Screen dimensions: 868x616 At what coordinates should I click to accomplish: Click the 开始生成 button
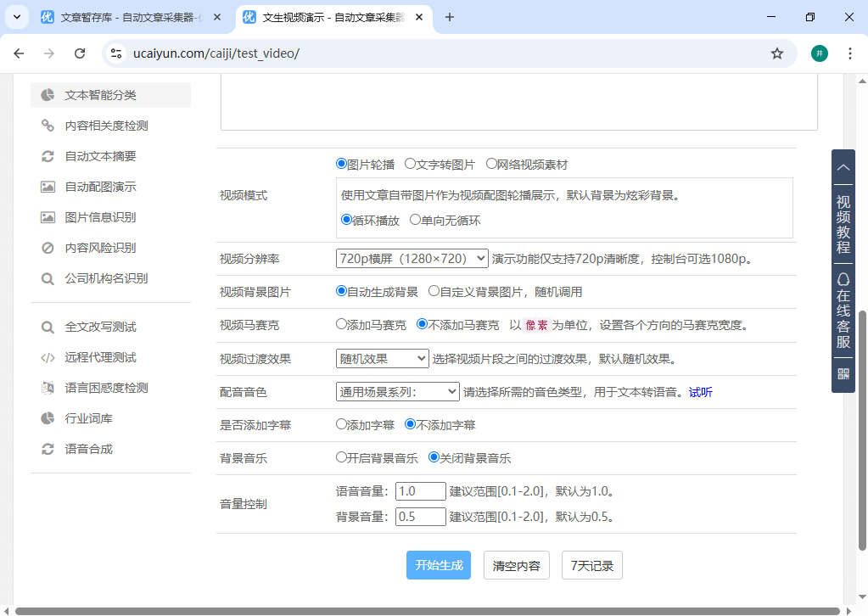[x=438, y=565]
